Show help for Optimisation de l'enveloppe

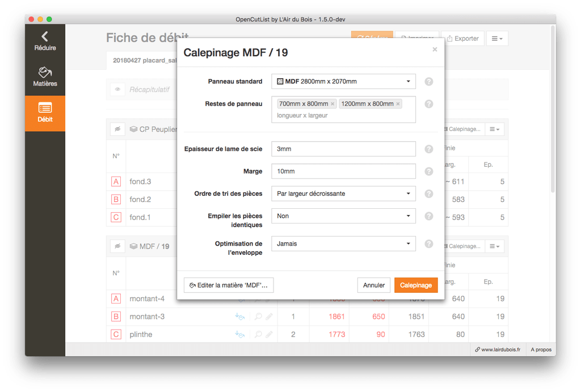[429, 244]
